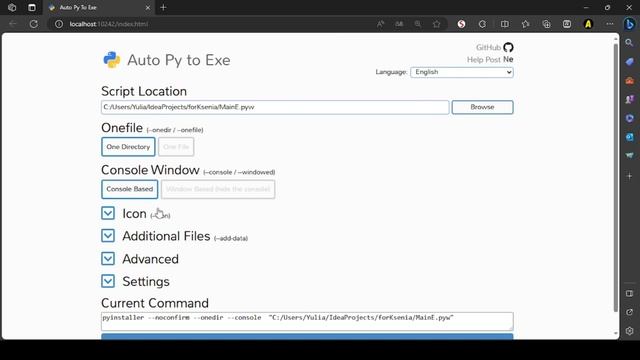Close the Auto Py To Exe tab
Screen dimensions: 640x360
point(148,8)
